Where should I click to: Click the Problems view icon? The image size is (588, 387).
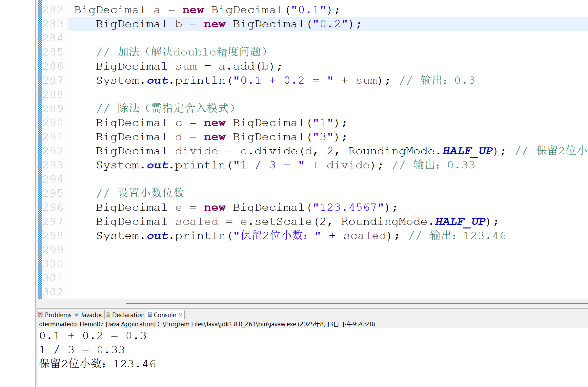[41, 314]
